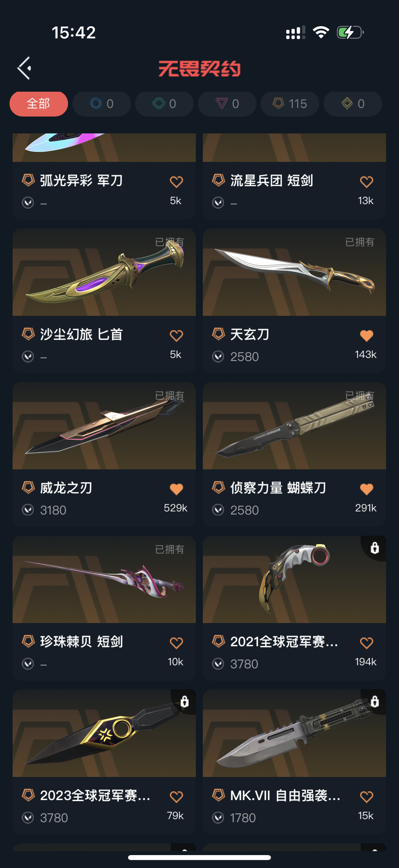
Task: Click lock icon on MK.VII 自由强袭 knife
Action: click(x=375, y=701)
